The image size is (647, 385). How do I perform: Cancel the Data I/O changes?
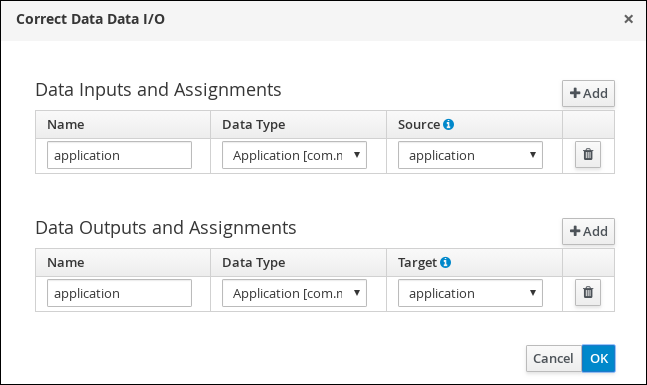click(554, 358)
